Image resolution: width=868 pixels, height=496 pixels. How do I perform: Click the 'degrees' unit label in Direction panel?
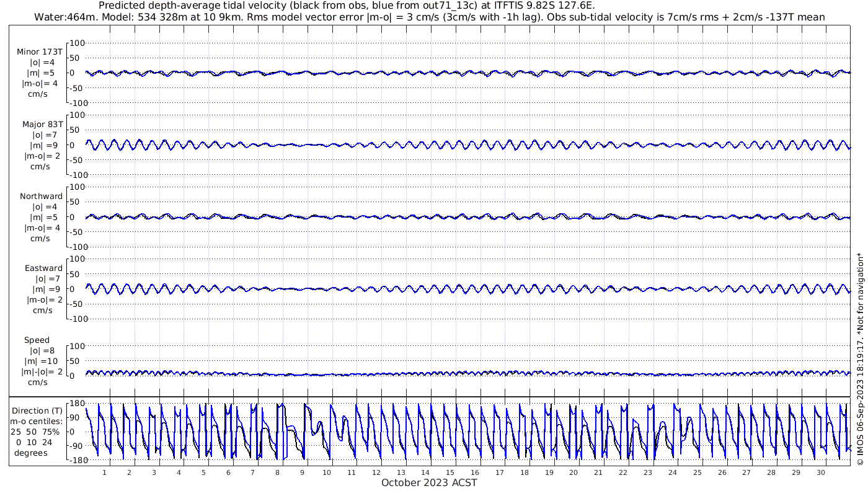[32, 453]
